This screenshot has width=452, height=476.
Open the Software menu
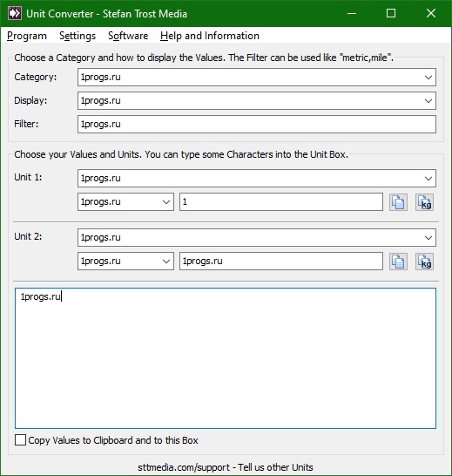[x=128, y=36]
